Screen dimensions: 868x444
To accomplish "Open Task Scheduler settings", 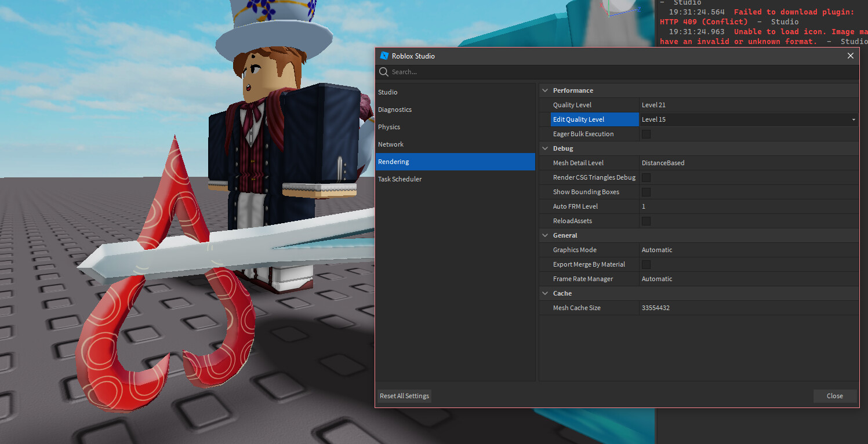I will pos(400,179).
